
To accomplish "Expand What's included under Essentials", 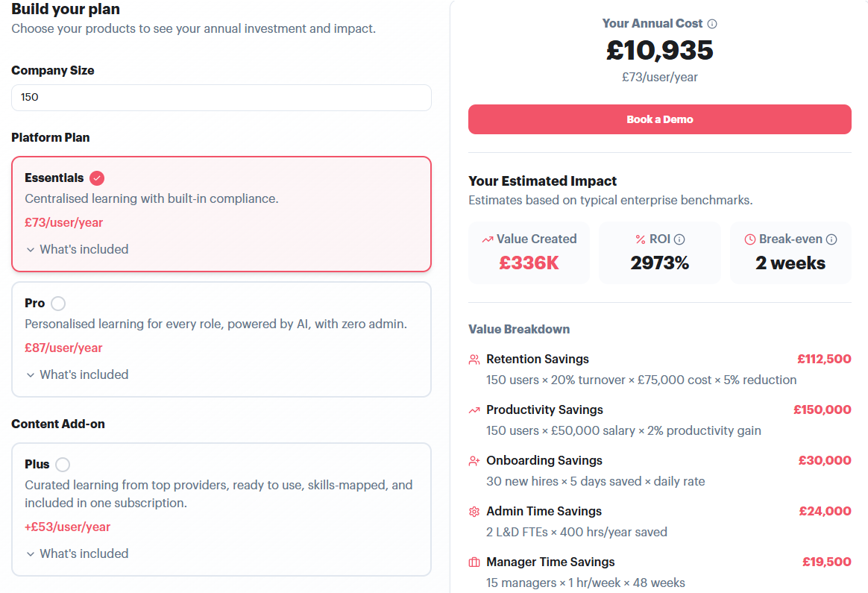I will 77,250.
